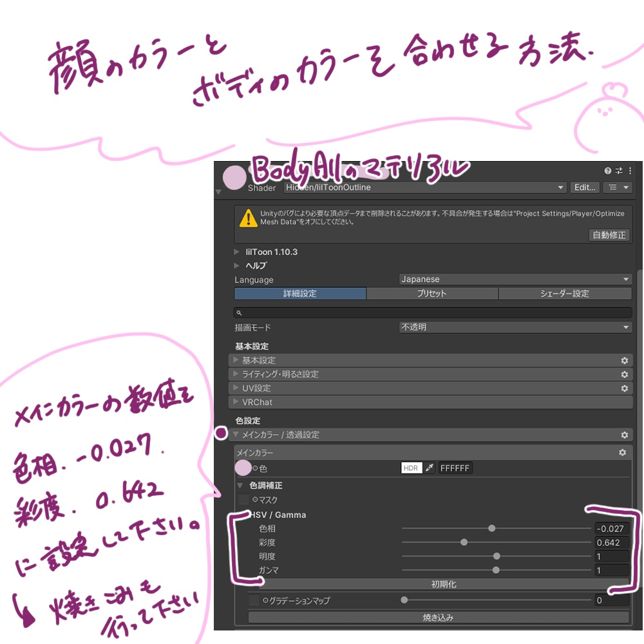
Task: Open the material presets menu icon
Action: pyautogui.click(x=618, y=187)
